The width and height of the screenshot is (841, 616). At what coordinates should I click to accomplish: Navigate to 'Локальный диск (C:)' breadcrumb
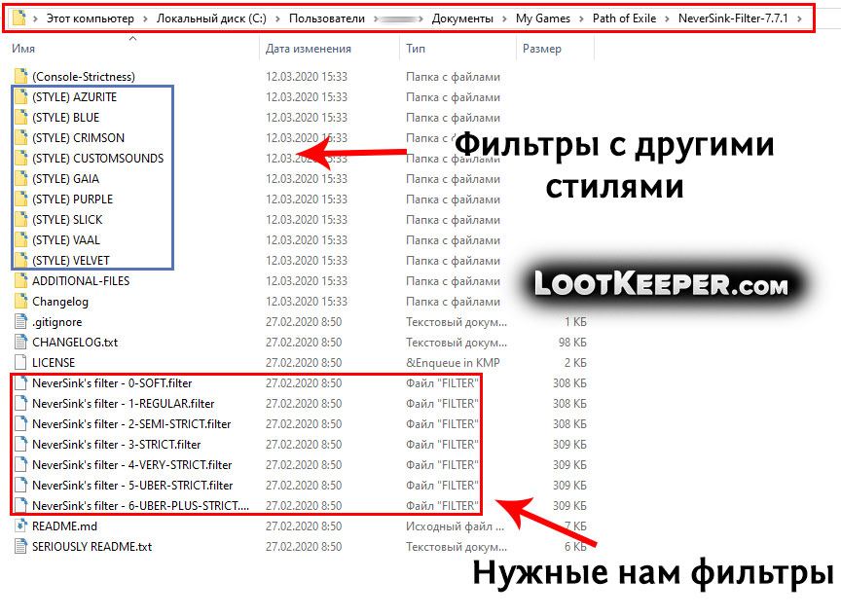(211, 18)
